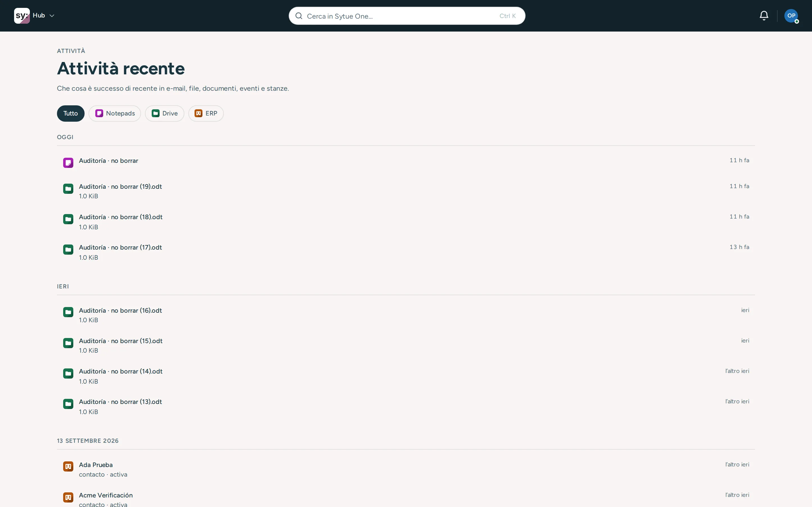Open the Ada Prueba contact

(x=406, y=470)
